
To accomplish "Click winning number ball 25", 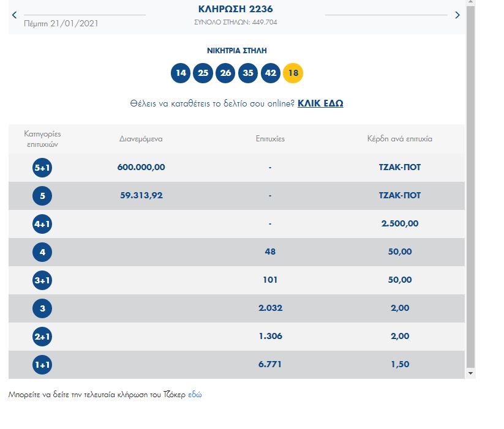I will tap(203, 73).
